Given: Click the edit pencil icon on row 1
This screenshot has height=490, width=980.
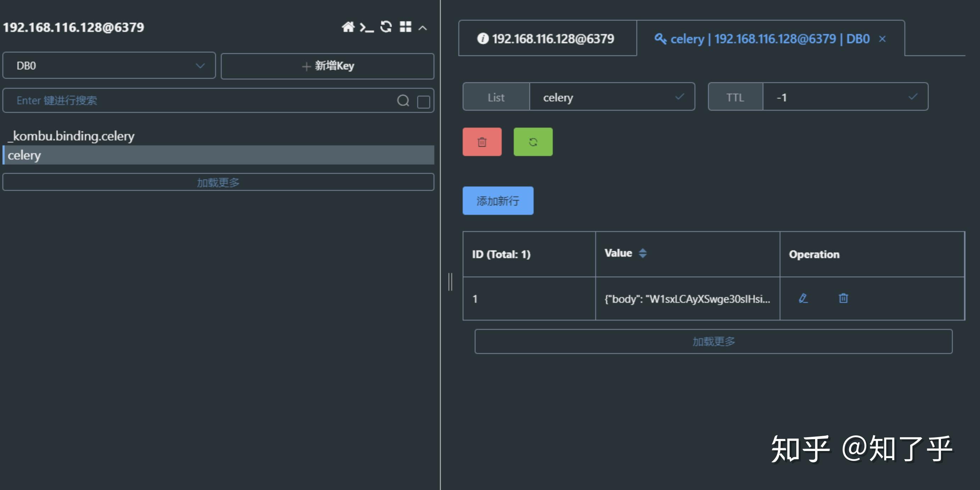Looking at the screenshot, I should coord(803,298).
